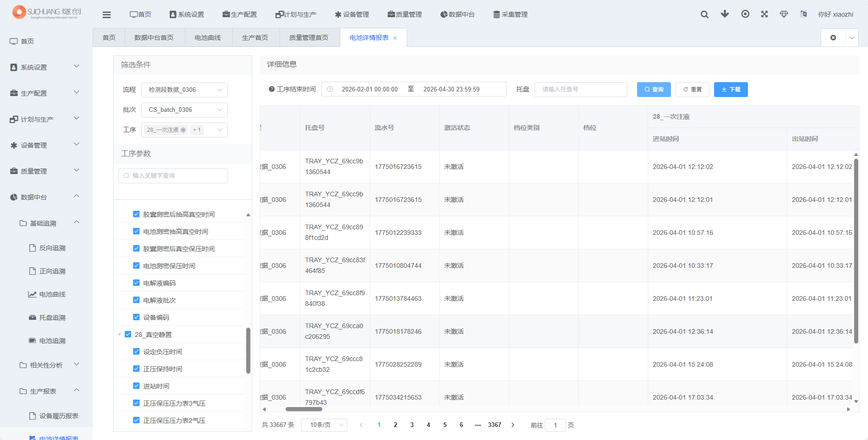Go to previous page with the left arrow
The height and width of the screenshot is (440, 868).
[361, 425]
